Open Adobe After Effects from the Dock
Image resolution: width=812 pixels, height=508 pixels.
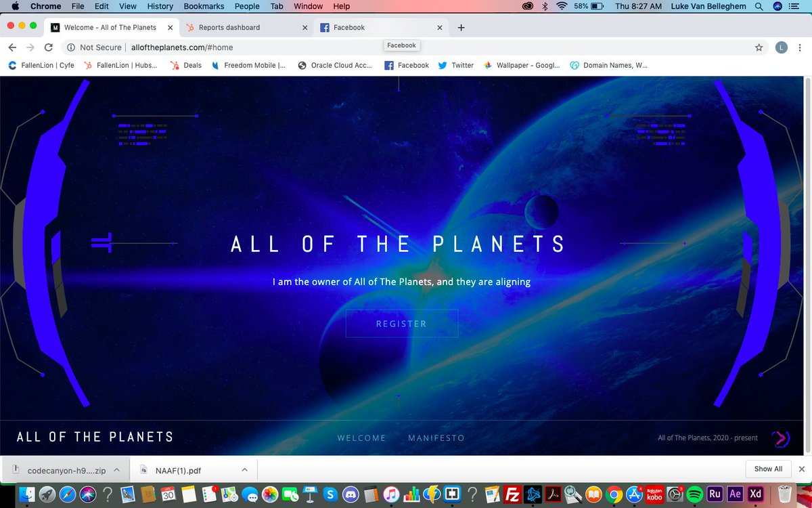point(734,493)
